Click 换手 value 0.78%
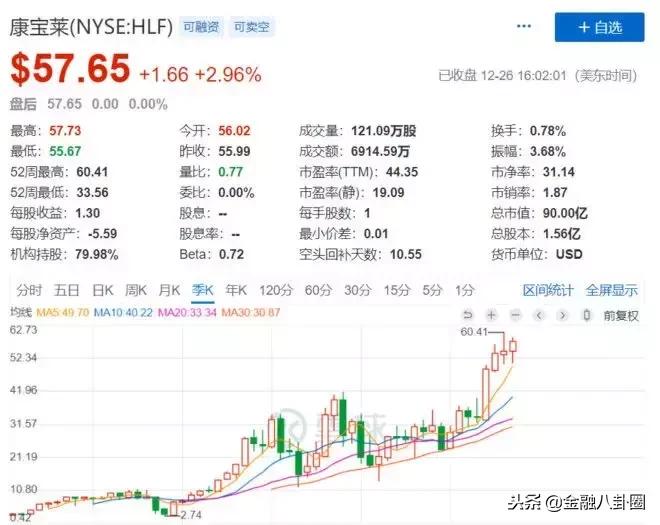The height and width of the screenshot is (525, 660). [x=548, y=131]
